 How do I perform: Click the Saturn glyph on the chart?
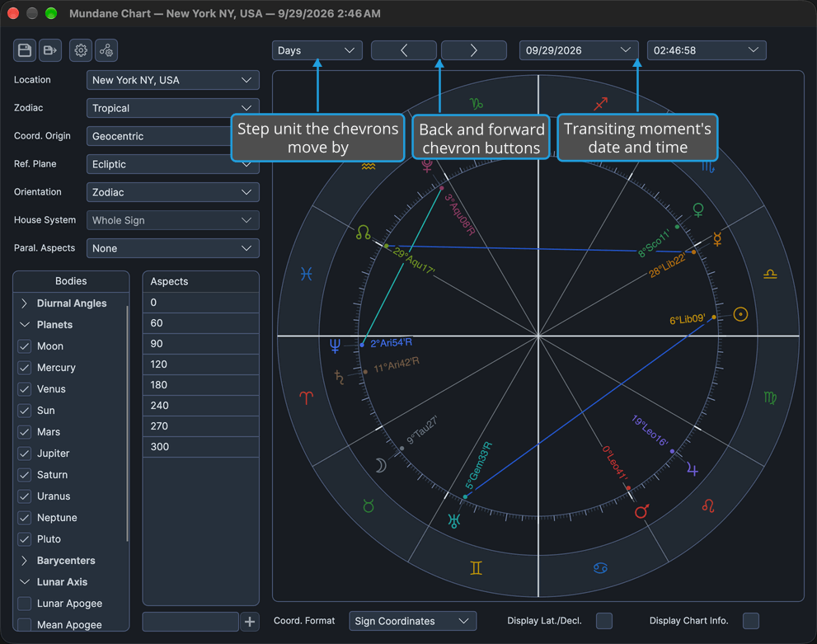click(x=339, y=377)
